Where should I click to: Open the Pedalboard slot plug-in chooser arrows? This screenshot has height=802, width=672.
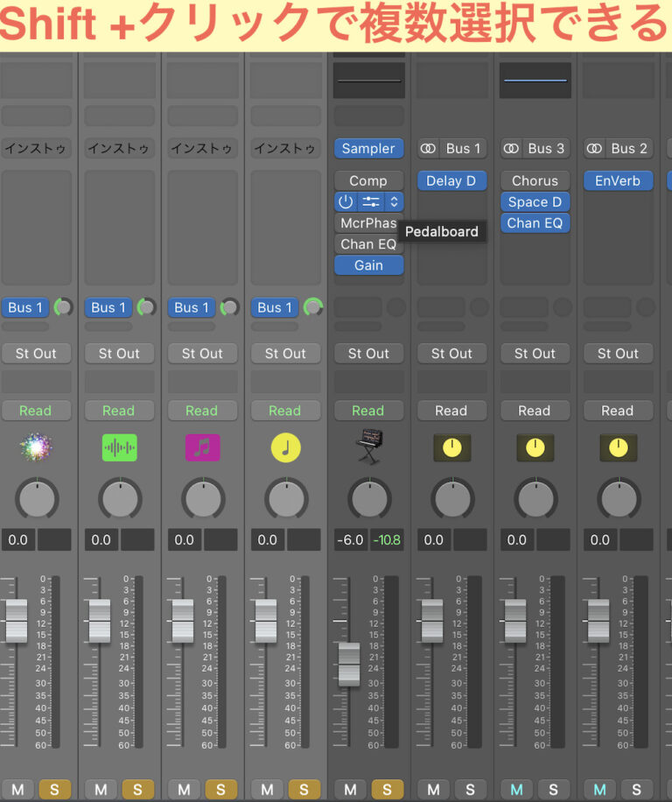coord(394,201)
